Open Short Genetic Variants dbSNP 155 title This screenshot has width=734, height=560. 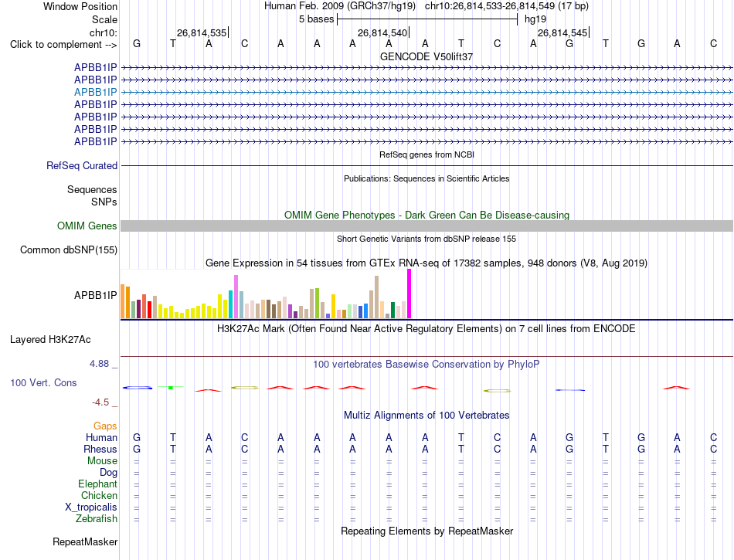pyautogui.click(x=426, y=239)
